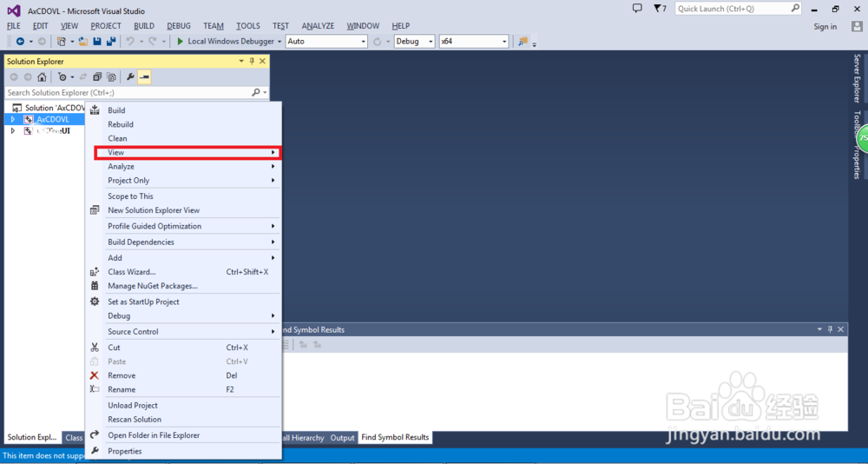Viewport: 868px width, 464px height.
Task: Click the Save floppy disk icon
Action: 97,42
